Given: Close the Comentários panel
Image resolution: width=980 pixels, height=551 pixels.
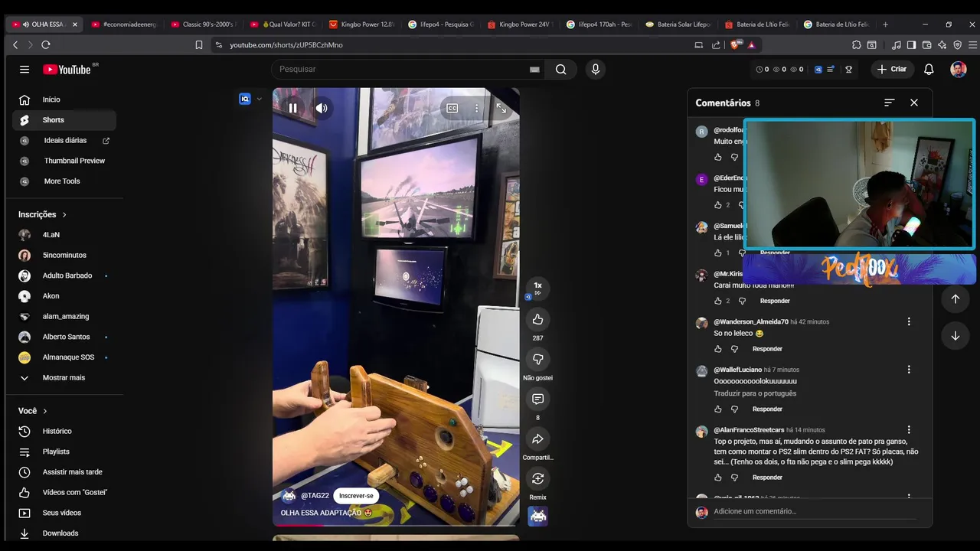Looking at the screenshot, I should 913,103.
